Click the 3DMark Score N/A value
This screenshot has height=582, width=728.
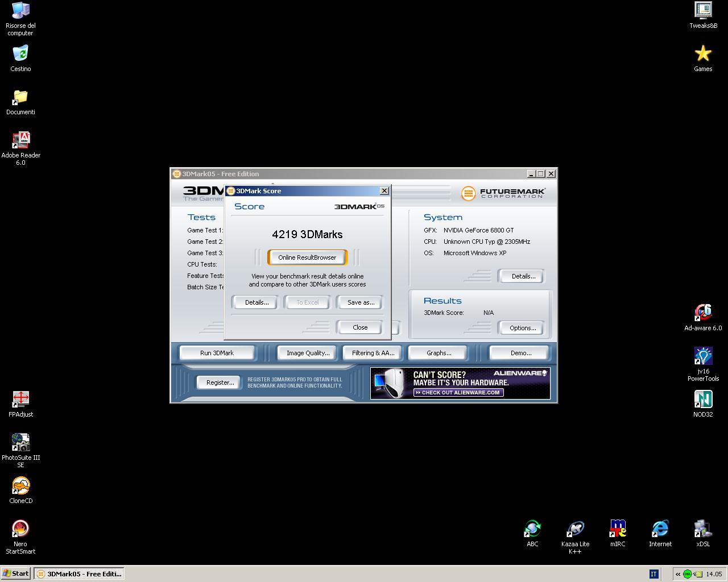click(489, 313)
